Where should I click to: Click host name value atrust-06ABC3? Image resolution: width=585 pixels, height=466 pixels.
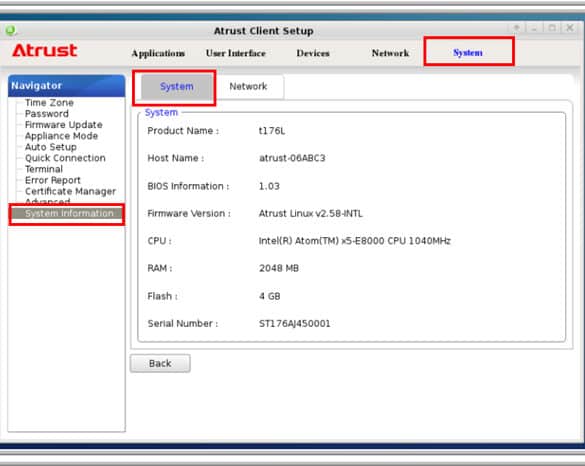click(x=292, y=158)
